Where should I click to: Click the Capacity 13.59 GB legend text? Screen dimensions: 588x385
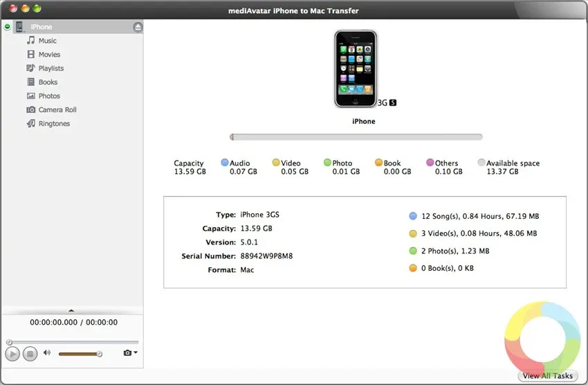[190, 168]
